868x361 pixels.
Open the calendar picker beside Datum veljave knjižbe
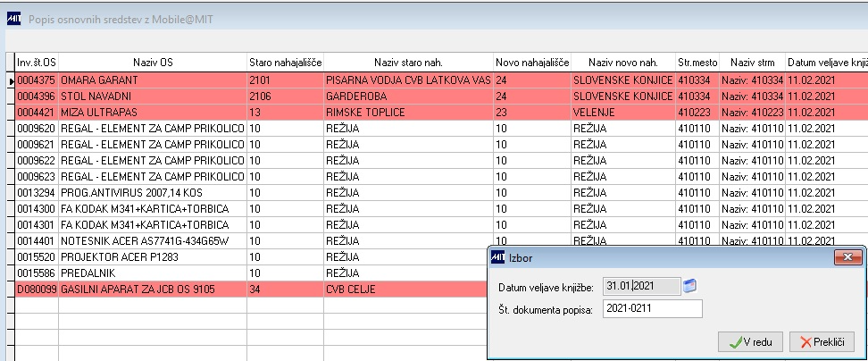click(x=689, y=286)
